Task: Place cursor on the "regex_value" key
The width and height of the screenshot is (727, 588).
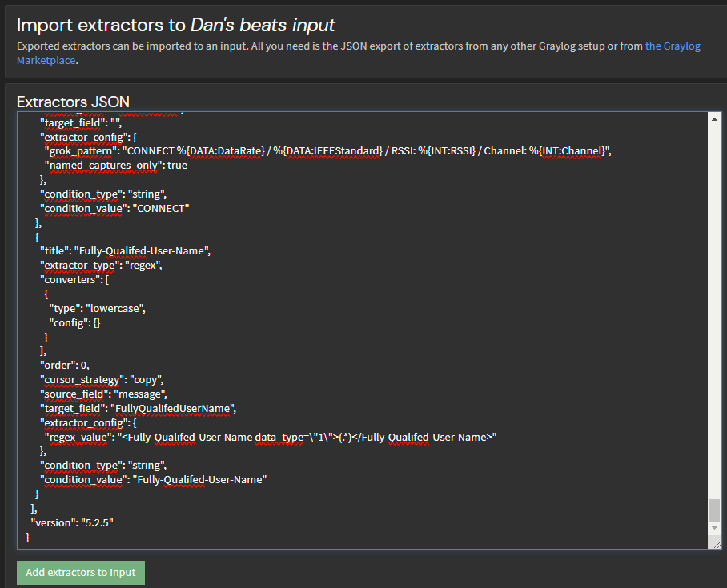Action: 80,437
